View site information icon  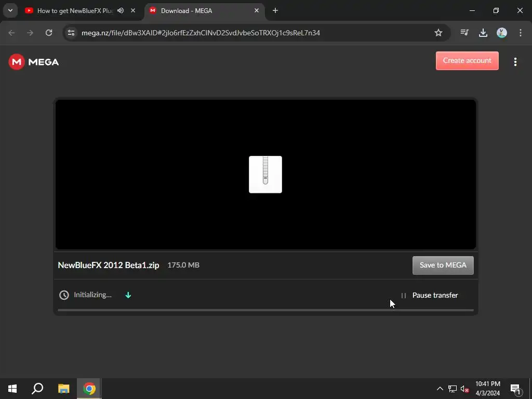71,33
